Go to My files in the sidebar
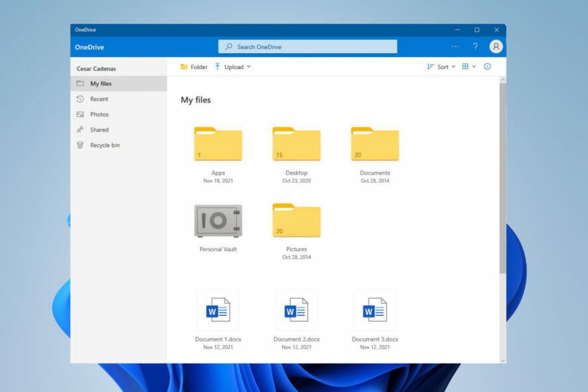This screenshot has height=392, width=588. [119, 83]
